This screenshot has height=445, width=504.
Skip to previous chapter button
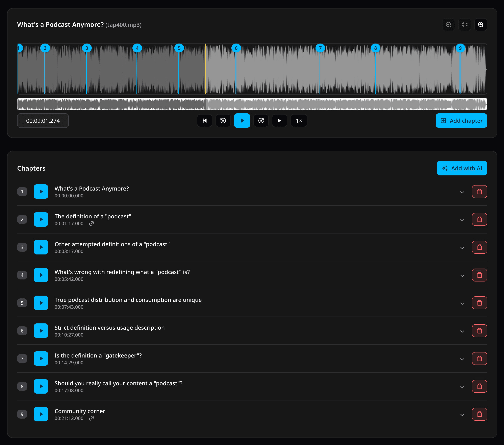204,121
